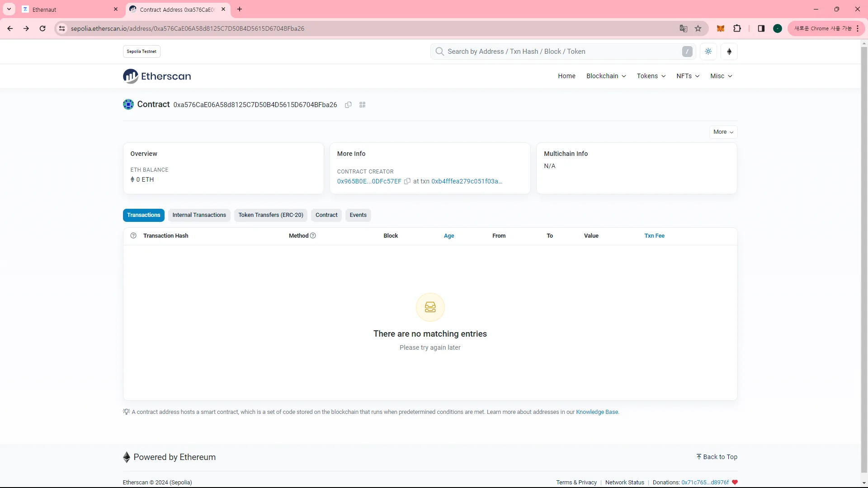
Task: Switch to the Internal Transactions tab
Action: [x=199, y=215]
